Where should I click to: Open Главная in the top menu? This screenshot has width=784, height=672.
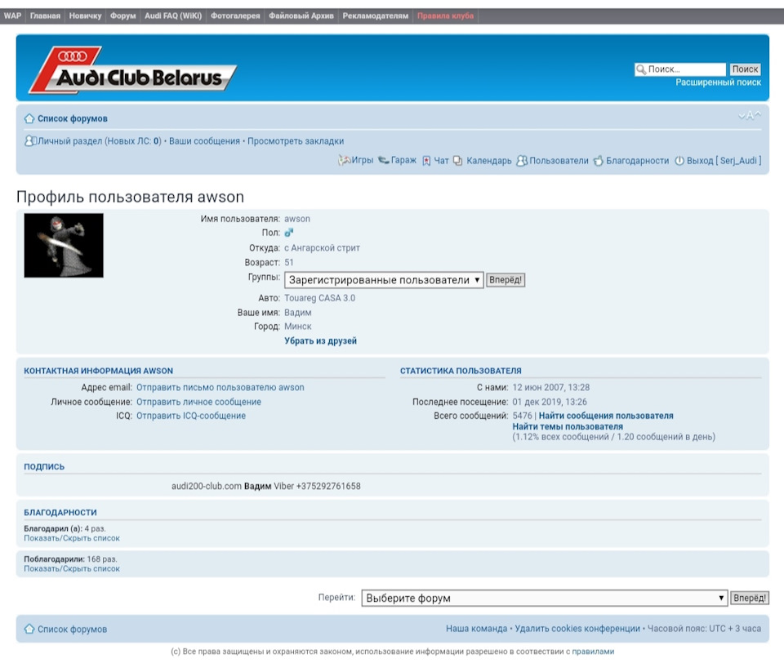pos(45,16)
